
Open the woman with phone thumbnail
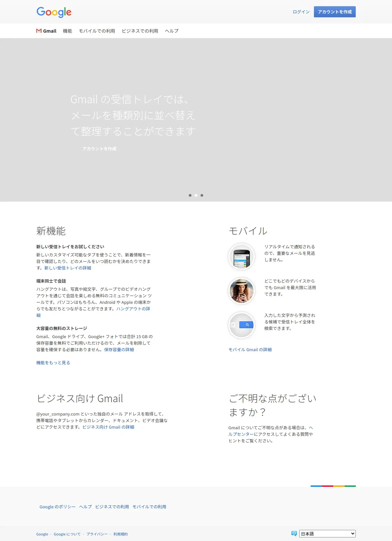[x=241, y=291]
